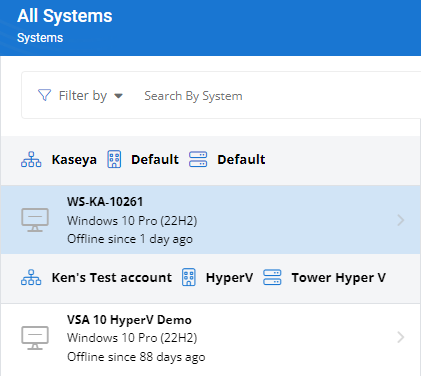
Task: Click Windows 10 Pro (22H2) under VSA 10 HyperV Demo
Action: point(132,338)
